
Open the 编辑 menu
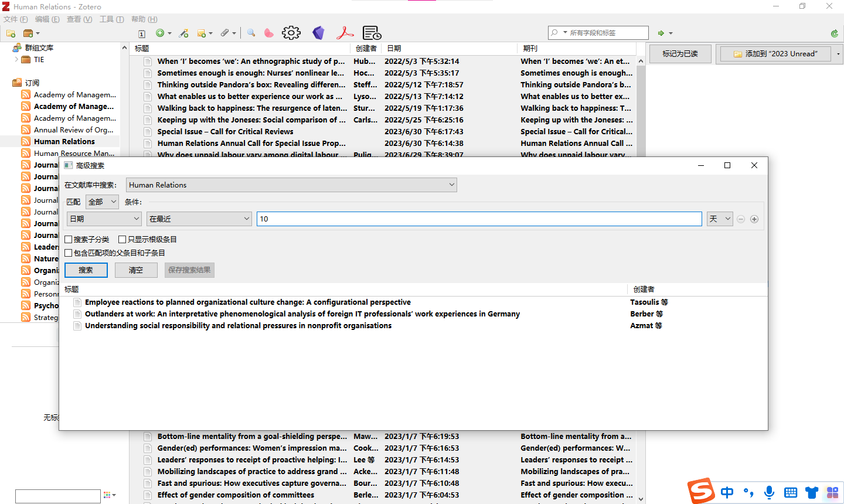(47, 19)
